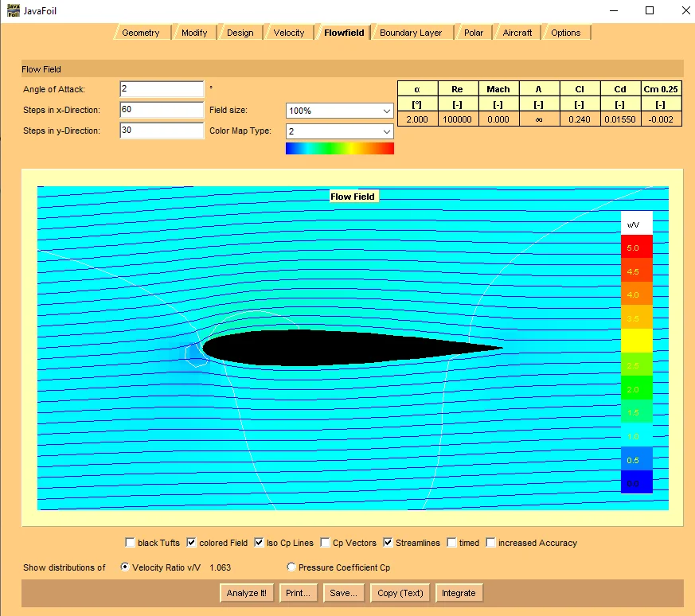Open the Modify tab
The image size is (695, 616).
tap(194, 33)
